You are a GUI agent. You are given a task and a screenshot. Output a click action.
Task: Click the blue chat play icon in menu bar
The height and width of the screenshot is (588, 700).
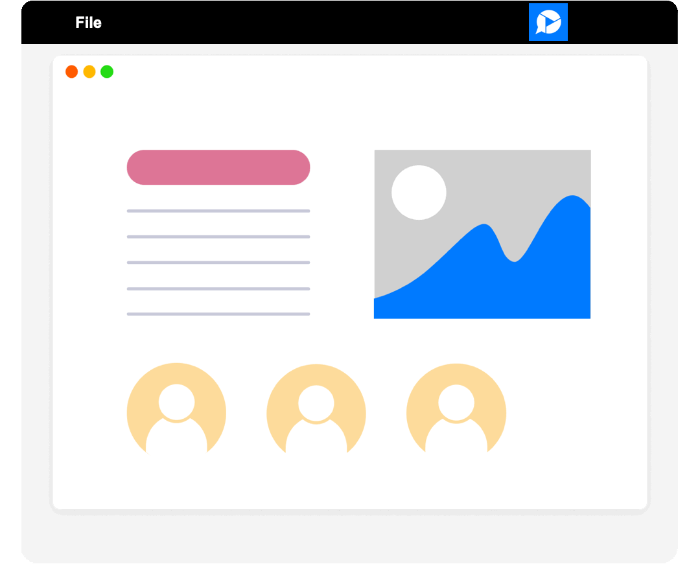click(548, 22)
